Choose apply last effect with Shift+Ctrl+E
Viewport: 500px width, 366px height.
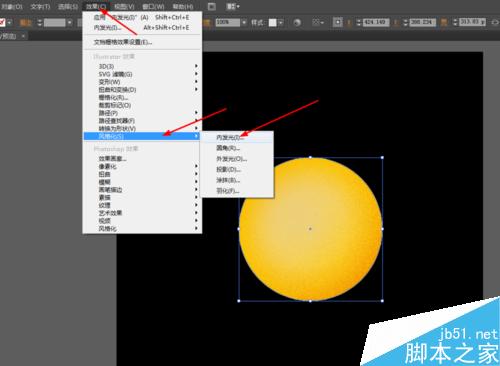(x=142, y=17)
